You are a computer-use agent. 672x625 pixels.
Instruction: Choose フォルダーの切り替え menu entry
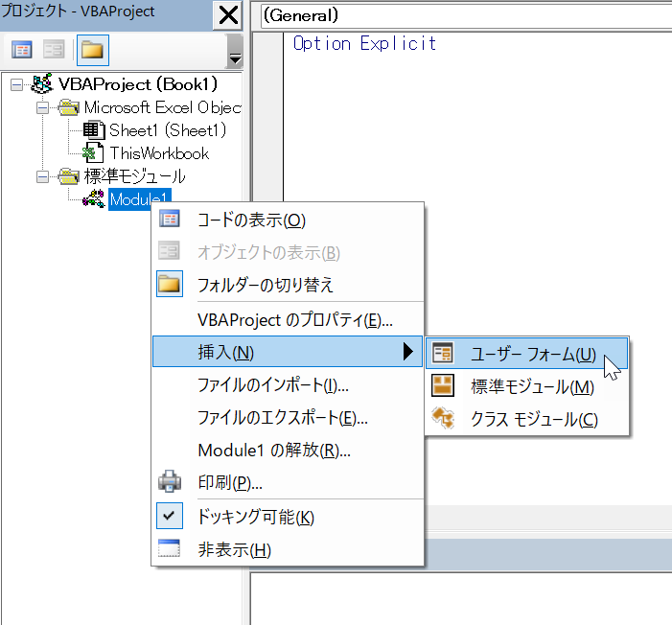(288, 284)
